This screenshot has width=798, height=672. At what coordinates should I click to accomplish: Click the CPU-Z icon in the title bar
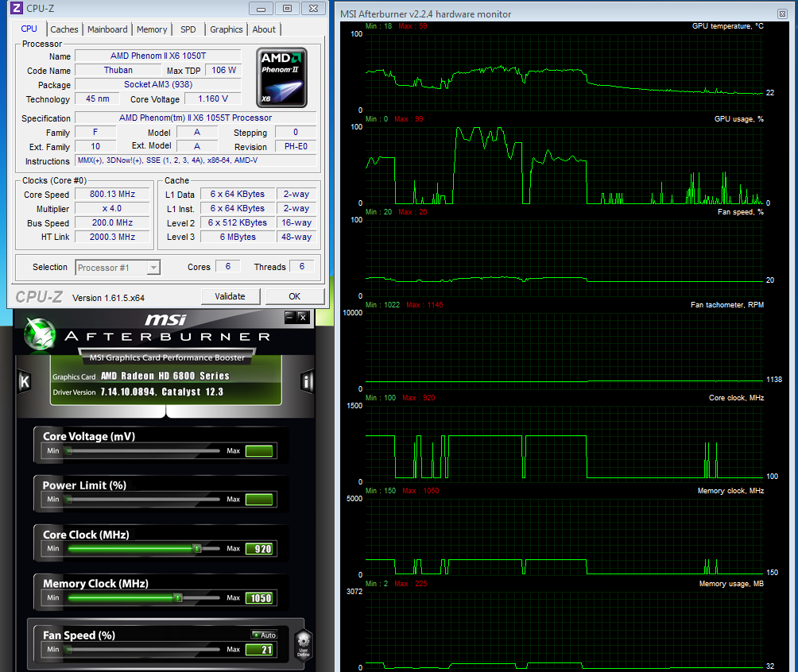tap(17, 8)
